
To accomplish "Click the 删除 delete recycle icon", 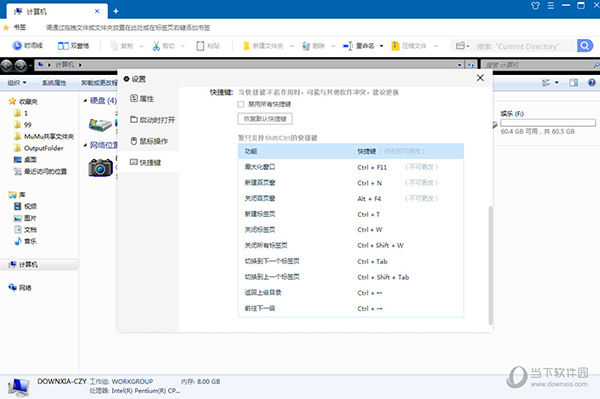I will (306, 46).
